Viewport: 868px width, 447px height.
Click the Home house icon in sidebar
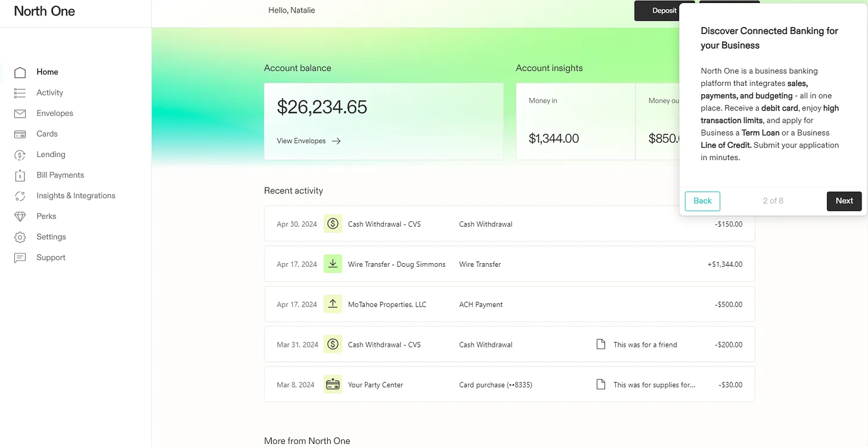20,72
